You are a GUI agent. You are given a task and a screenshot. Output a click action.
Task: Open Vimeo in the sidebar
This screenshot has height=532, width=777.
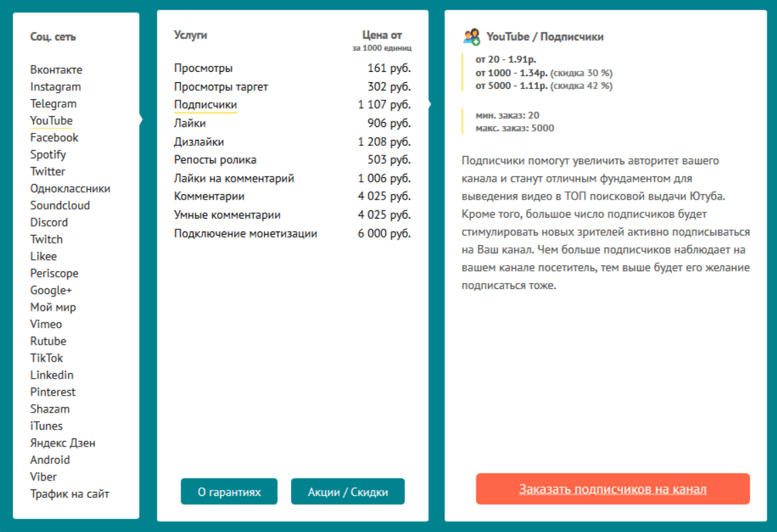(45, 324)
